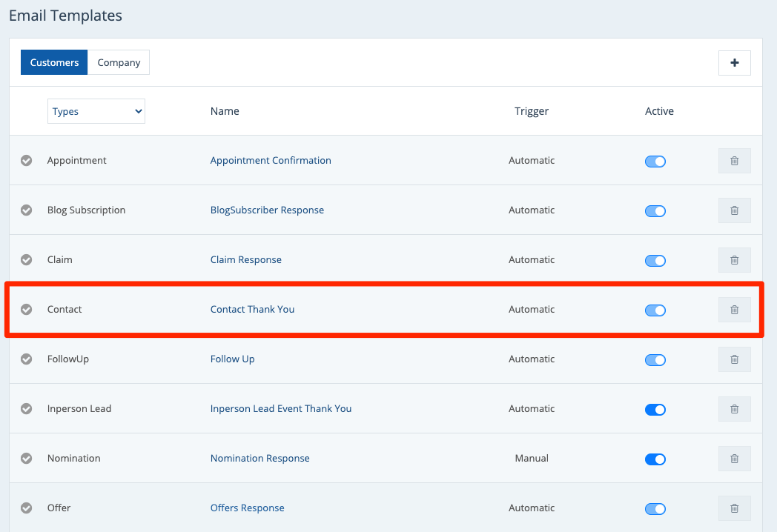This screenshot has width=777, height=532.
Task: Select the Customers tab
Action: pos(54,63)
